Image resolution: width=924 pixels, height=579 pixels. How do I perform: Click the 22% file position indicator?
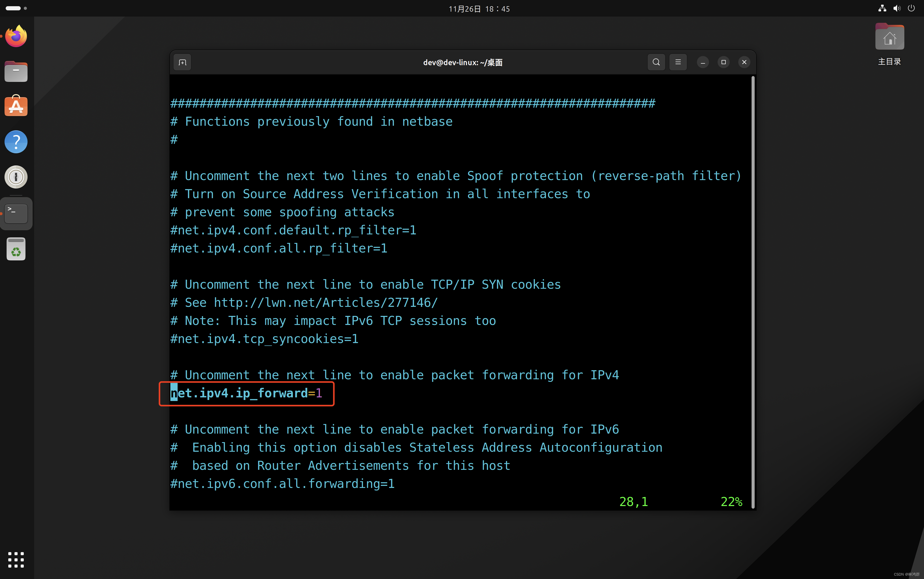click(x=731, y=502)
